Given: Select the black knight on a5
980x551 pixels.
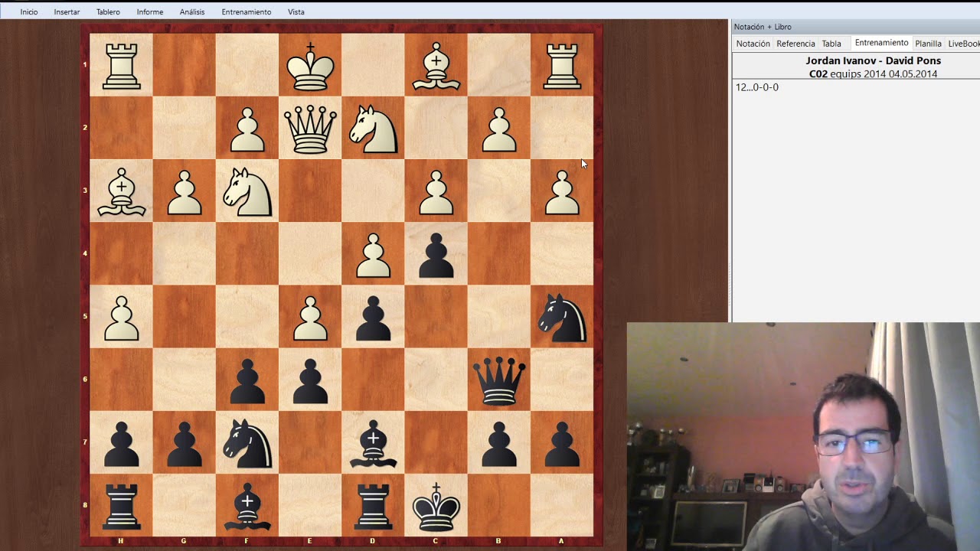Looking at the screenshot, I should pos(562,318).
